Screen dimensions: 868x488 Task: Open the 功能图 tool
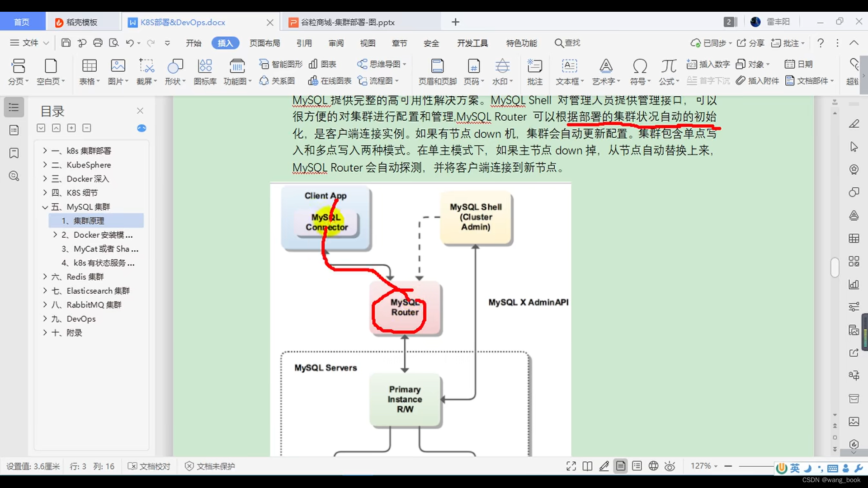tap(237, 72)
